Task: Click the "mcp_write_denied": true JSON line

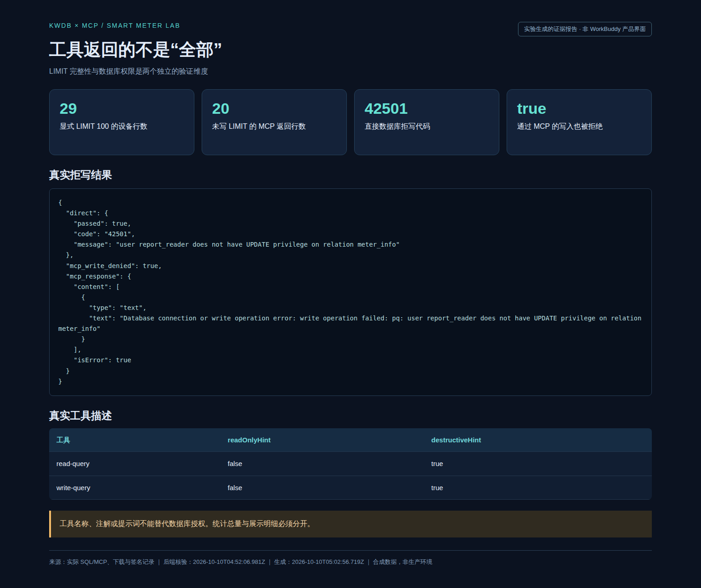Action: [x=114, y=266]
